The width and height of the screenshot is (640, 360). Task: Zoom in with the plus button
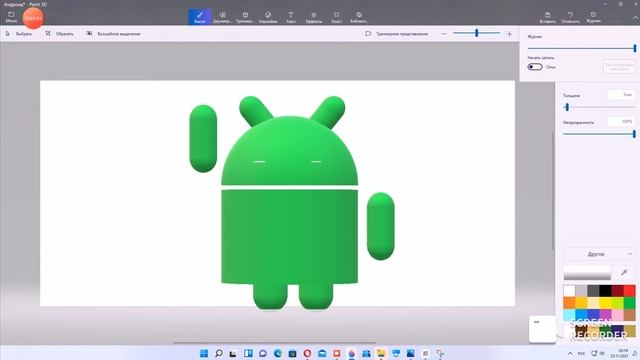click(509, 34)
